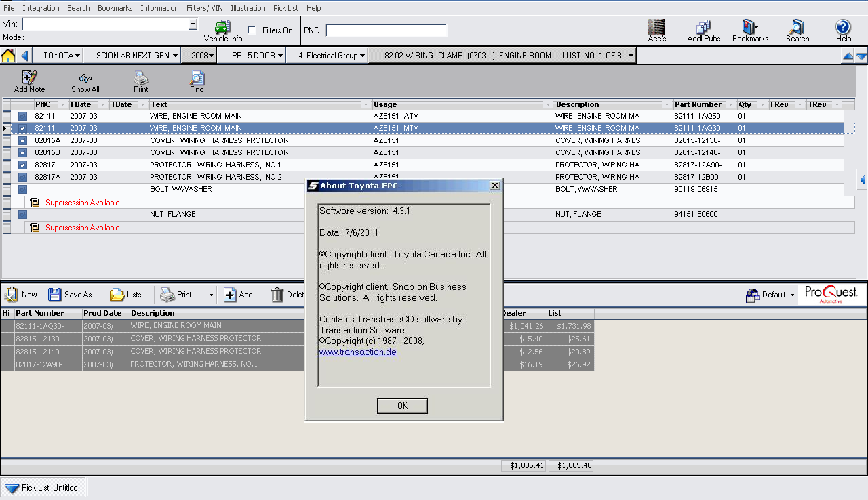Open the Information menu

(159, 8)
